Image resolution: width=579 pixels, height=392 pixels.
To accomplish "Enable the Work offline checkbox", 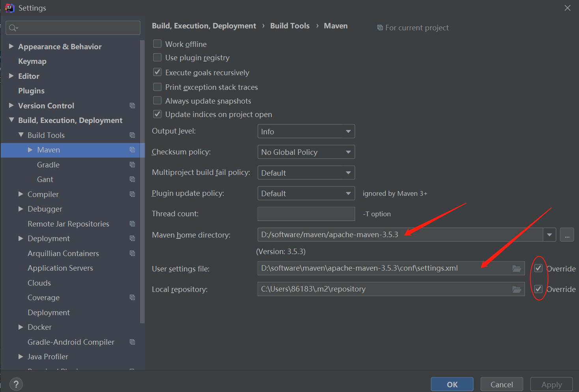I will pyautogui.click(x=157, y=44).
